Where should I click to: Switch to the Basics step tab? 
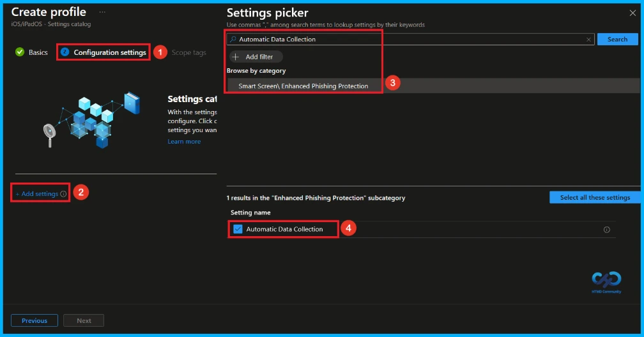(32, 52)
